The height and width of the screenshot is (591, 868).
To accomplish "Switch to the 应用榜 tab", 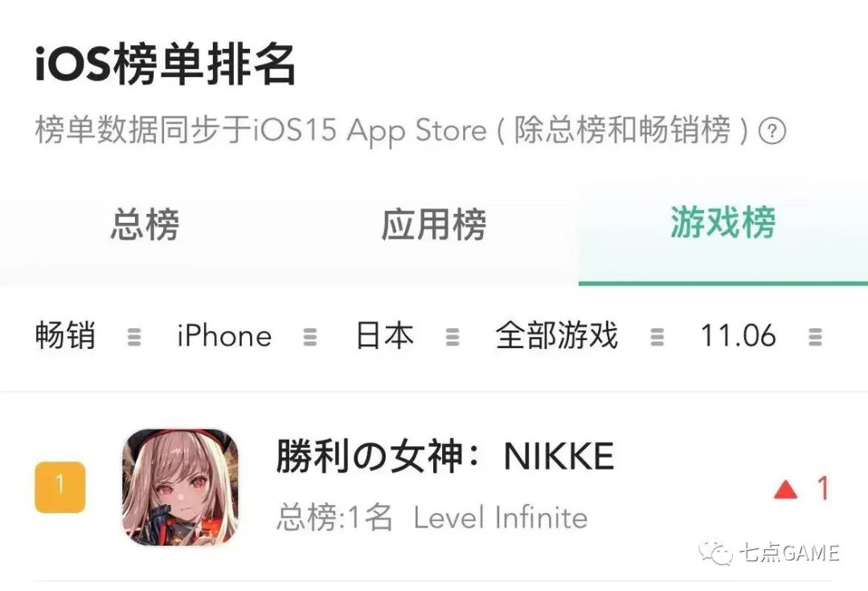I will 434,225.
